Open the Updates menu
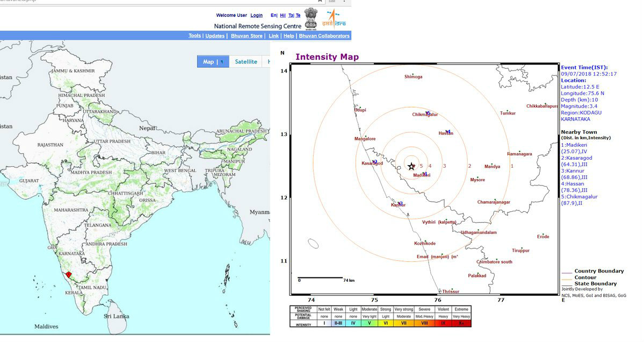Screen dimensions: 644x342 tap(215, 36)
